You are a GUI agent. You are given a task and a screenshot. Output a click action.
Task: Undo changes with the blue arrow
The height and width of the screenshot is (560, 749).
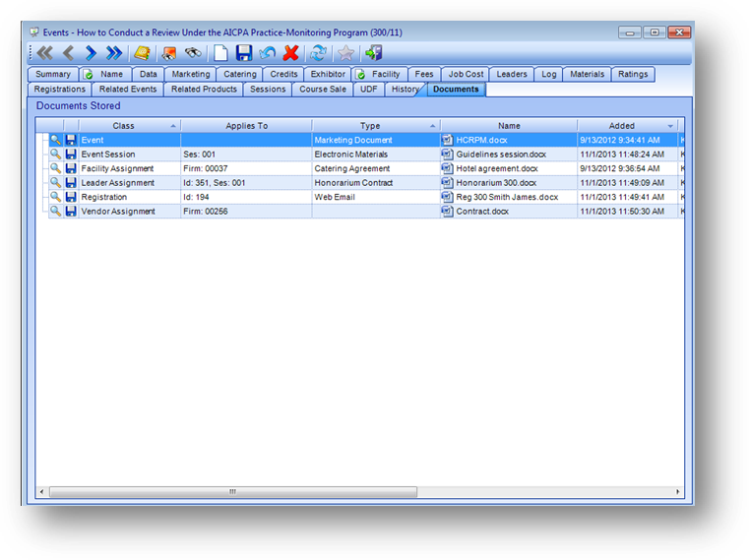coord(268,53)
